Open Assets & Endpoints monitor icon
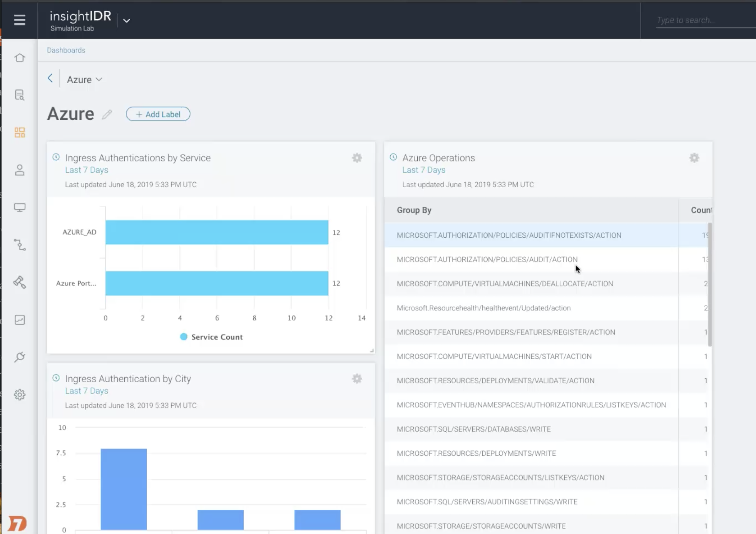Viewport: 756px width, 534px height. pos(20,207)
